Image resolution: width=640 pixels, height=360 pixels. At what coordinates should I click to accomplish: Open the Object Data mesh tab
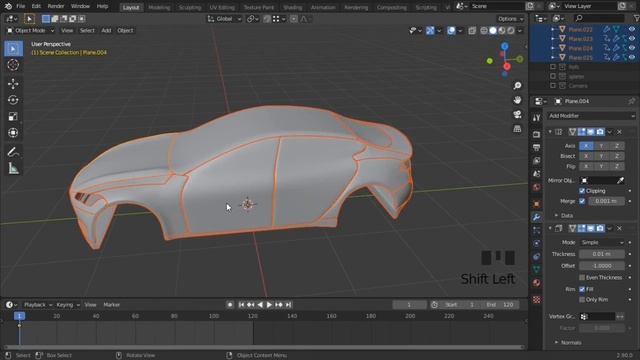tap(537, 269)
